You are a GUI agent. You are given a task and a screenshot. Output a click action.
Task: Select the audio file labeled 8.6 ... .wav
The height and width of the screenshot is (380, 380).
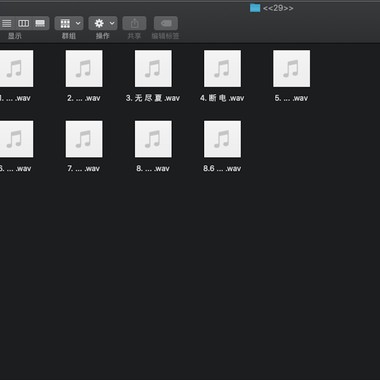click(222, 139)
